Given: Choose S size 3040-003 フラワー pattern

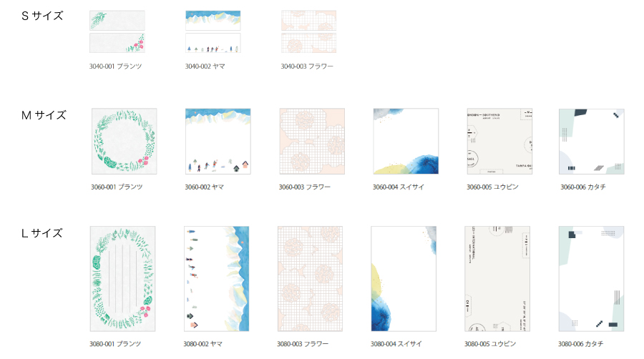Looking at the screenshot, I should tap(308, 31).
